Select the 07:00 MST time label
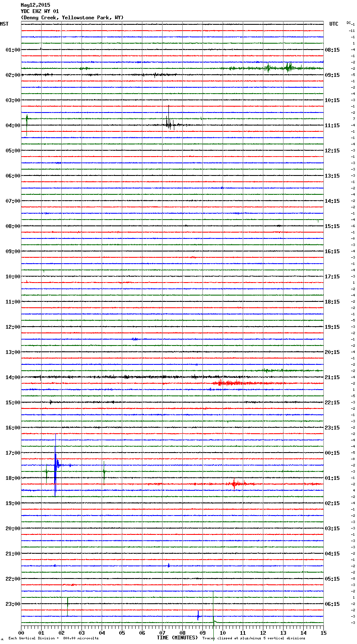 tap(13, 201)
